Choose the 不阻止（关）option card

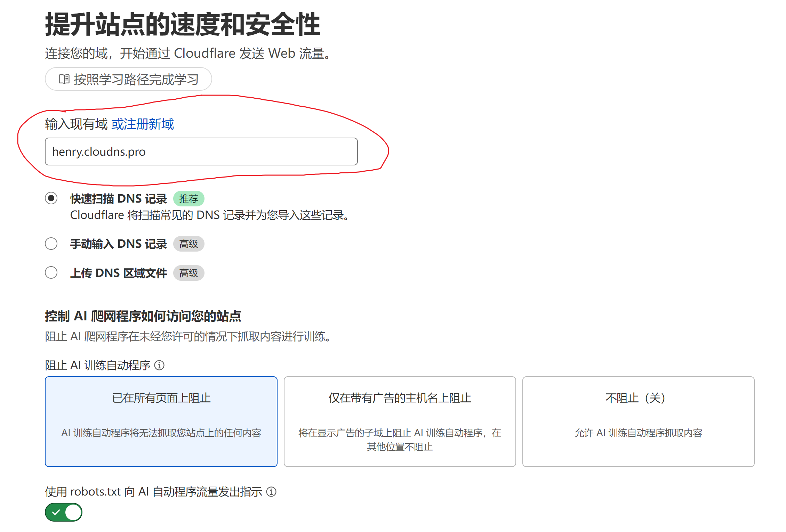[x=638, y=421]
